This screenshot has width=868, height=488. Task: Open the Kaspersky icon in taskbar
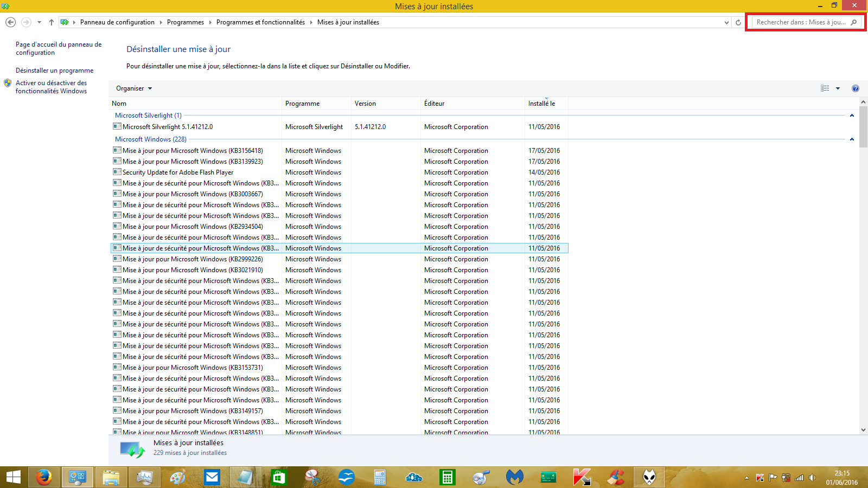tap(582, 477)
